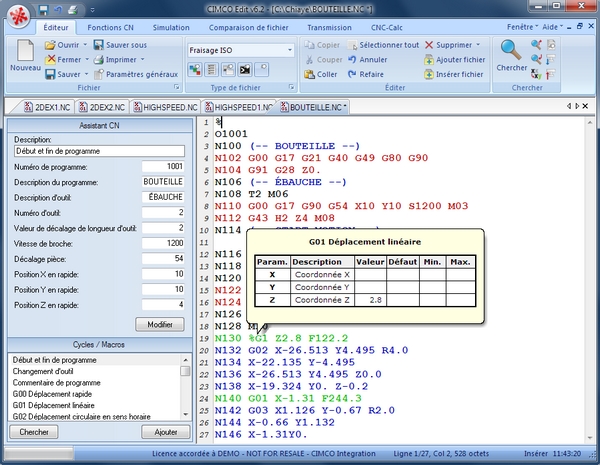This screenshot has height=465, width=600.
Task: Open the CNC-Calc ribbon tab
Action: pos(386,28)
